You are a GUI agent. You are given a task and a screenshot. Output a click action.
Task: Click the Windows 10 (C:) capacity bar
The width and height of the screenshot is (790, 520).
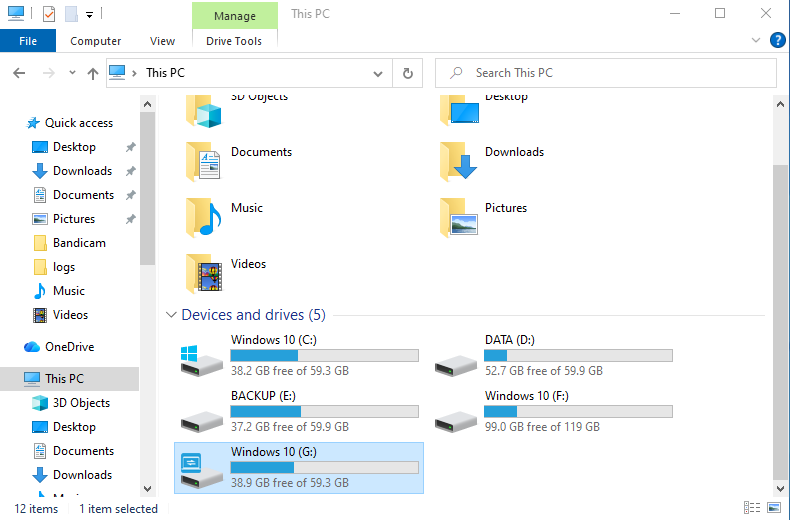[x=324, y=355]
